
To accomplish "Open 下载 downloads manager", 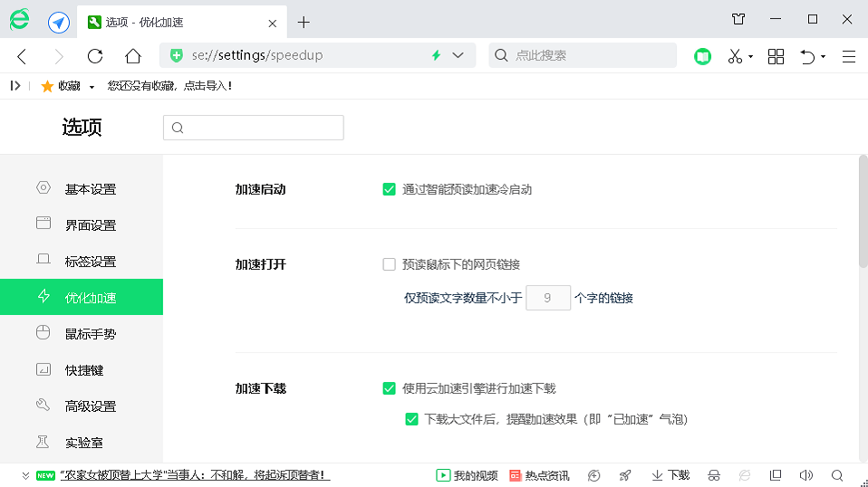I will coord(670,475).
